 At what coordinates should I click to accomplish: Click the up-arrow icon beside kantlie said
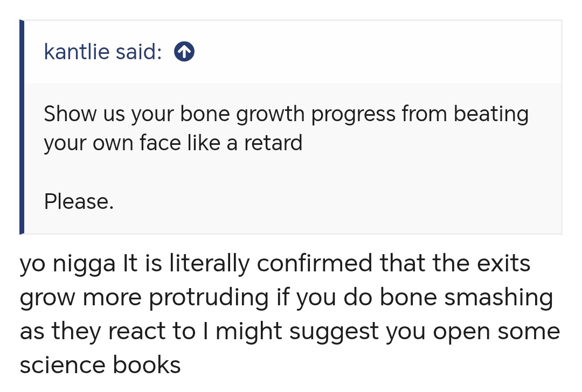184,52
